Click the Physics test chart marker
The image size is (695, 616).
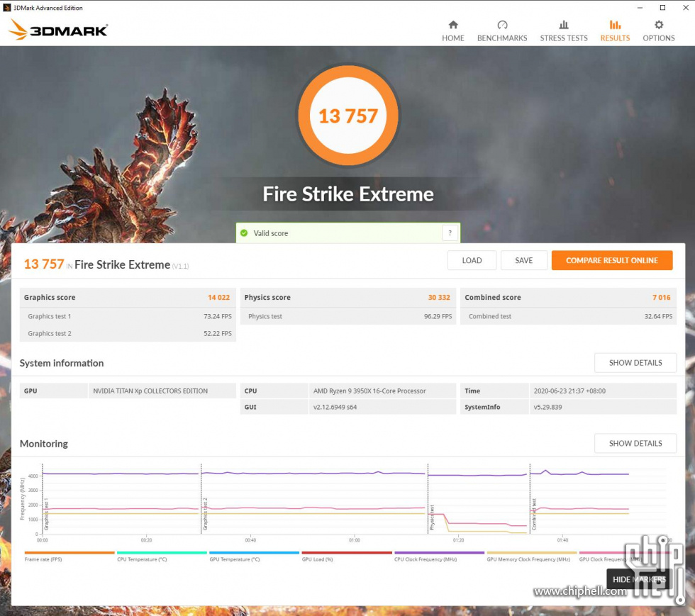(x=432, y=517)
